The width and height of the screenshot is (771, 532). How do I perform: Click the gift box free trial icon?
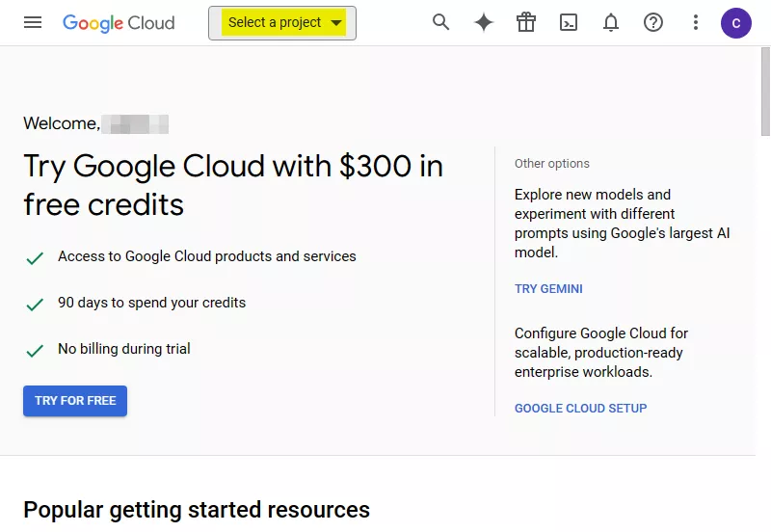(525, 22)
